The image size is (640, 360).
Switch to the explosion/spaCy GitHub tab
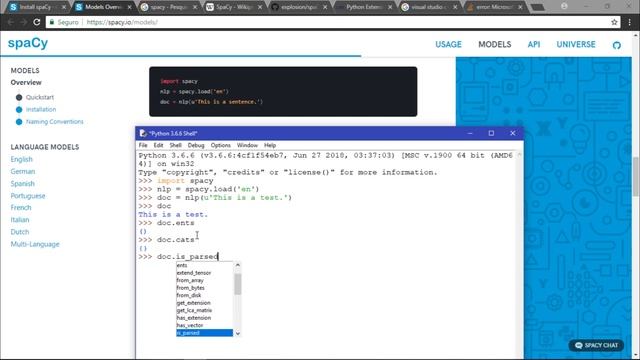(300, 7)
